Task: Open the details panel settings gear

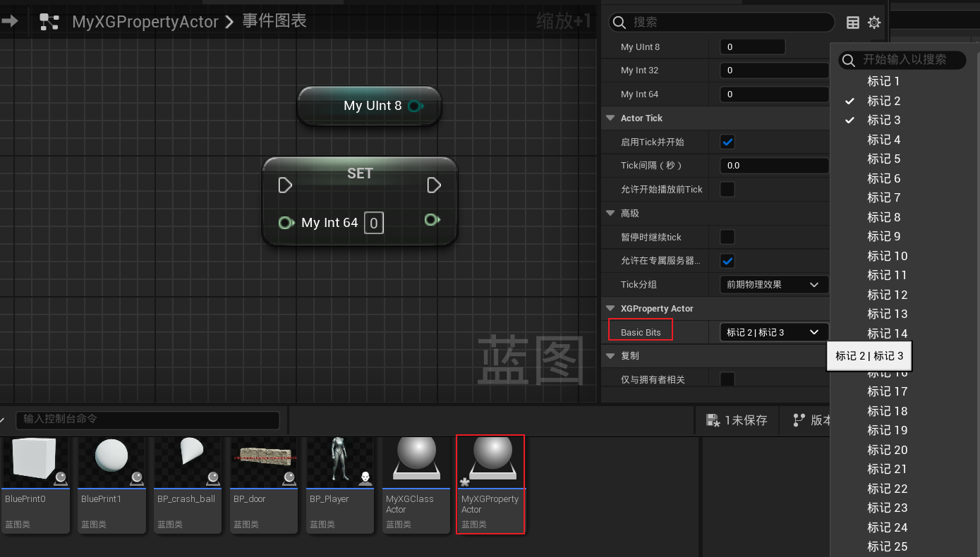Action: 874,23
